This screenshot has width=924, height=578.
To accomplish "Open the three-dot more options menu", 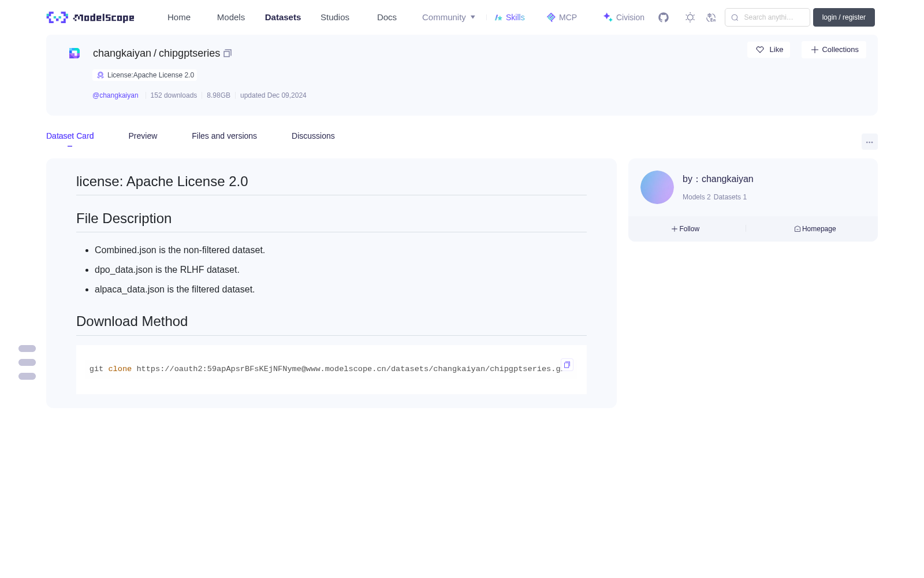I will pyautogui.click(x=870, y=142).
